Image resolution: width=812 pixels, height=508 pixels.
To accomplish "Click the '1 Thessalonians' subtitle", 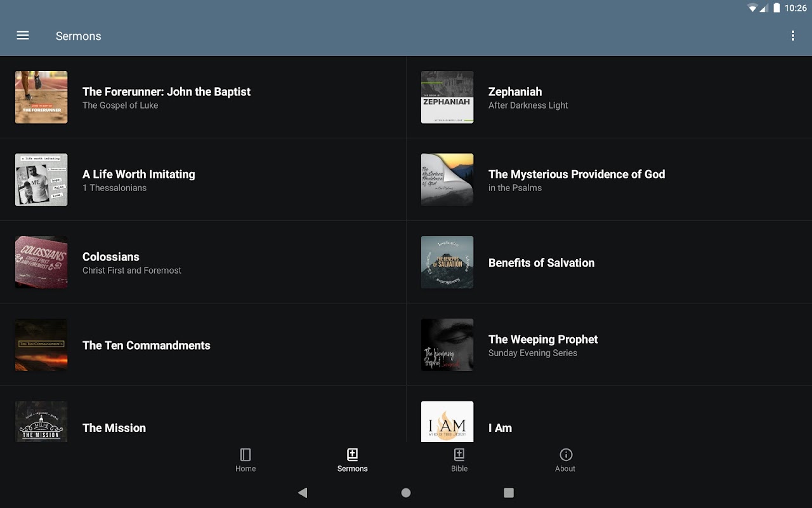I will (114, 188).
